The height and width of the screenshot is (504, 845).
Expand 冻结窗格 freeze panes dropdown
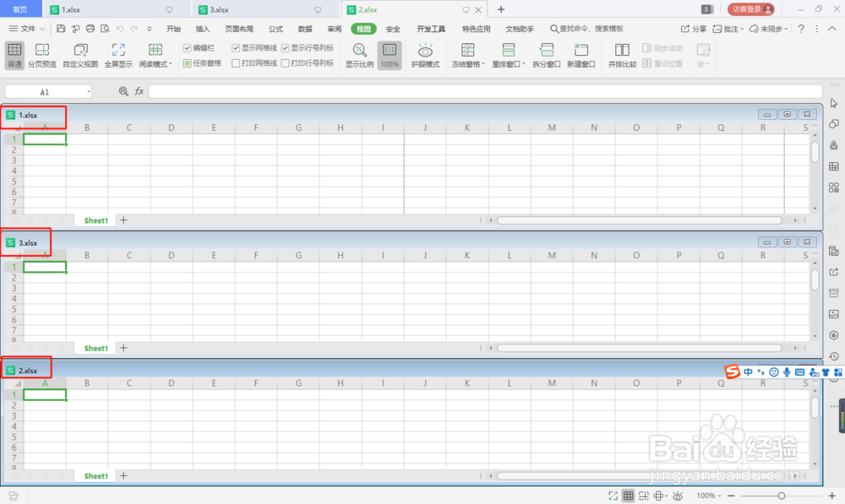click(x=482, y=64)
